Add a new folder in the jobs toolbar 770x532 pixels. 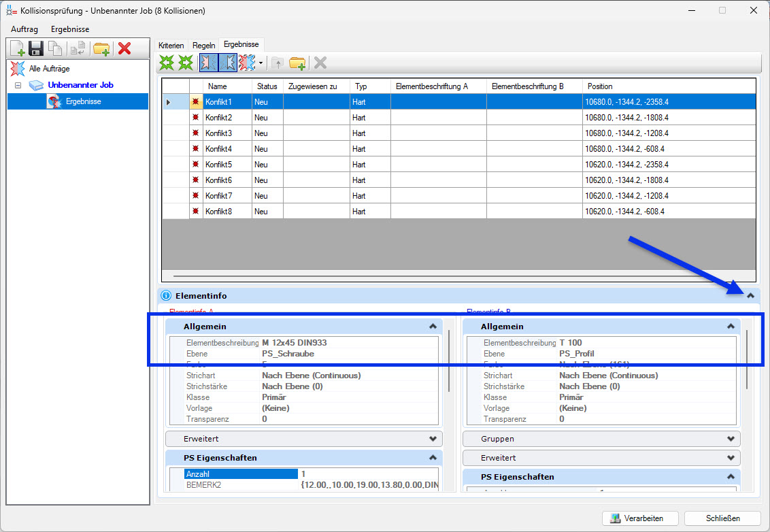(x=101, y=48)
